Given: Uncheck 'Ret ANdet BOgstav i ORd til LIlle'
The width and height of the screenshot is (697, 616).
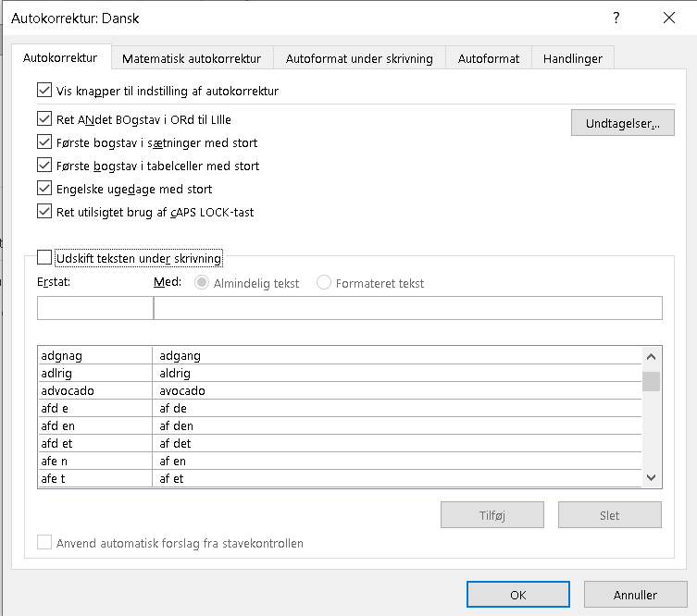Looking at the screenshot, I should (x=44, y=119).
